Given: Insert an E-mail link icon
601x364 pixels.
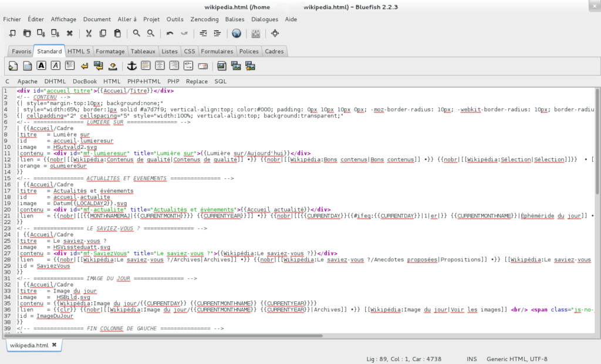Looking at the screenshot, I should 202,66.
